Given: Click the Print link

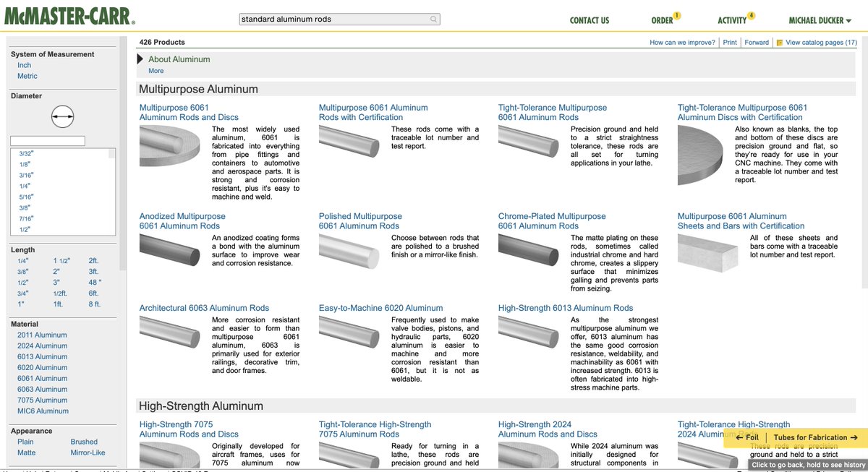Looking at the screenshot, I should click(730, 43).
